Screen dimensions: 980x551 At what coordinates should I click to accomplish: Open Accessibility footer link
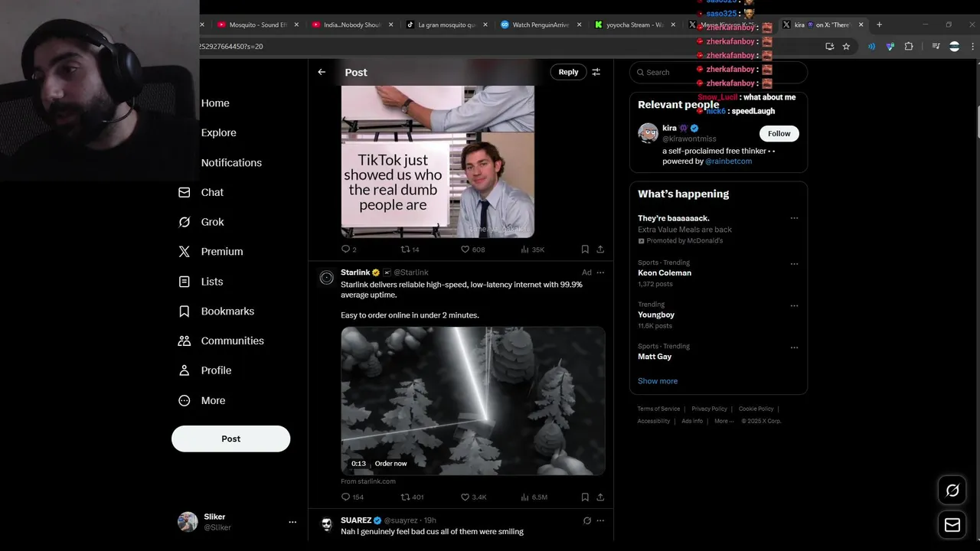[x=654, y=421]
